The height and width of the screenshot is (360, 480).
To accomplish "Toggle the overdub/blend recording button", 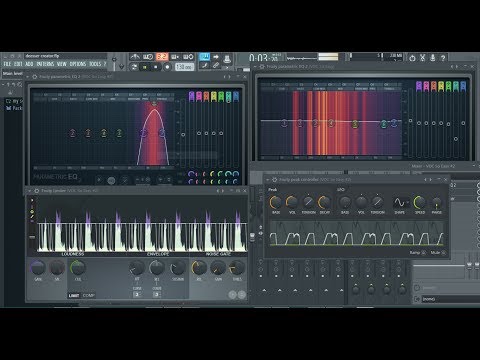I will click(175, 57).
